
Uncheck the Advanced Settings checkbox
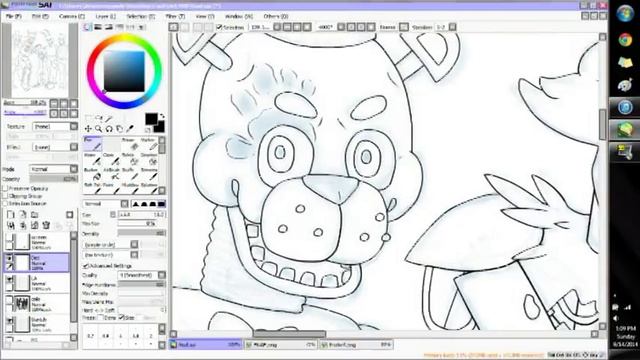click(86, 266)
